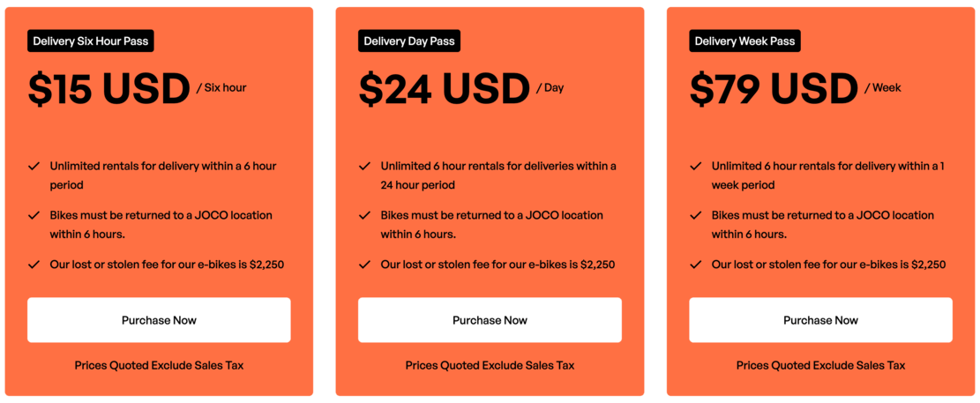The width and height of the screenshot is (980, 403).
Task: Click the $15 USD price heading
Action: pyautogui.click(x=108, y=88)
